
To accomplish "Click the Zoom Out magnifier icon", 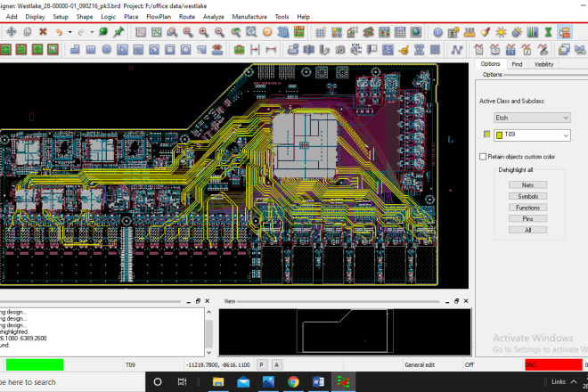I will pos(219,32).
